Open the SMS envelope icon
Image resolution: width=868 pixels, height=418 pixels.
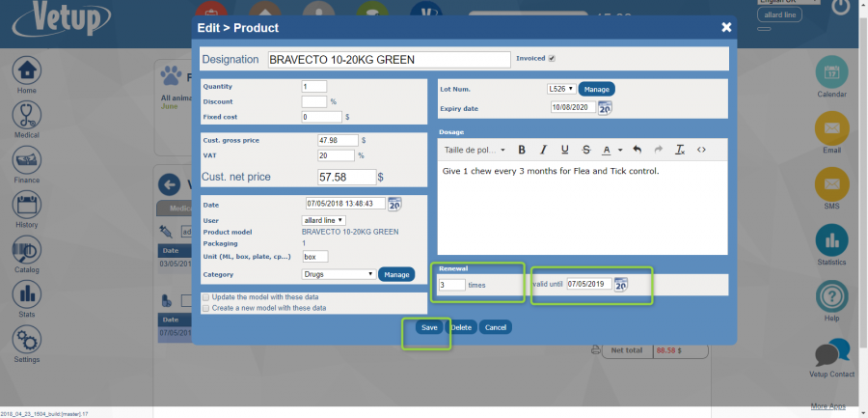click(831, 184)
